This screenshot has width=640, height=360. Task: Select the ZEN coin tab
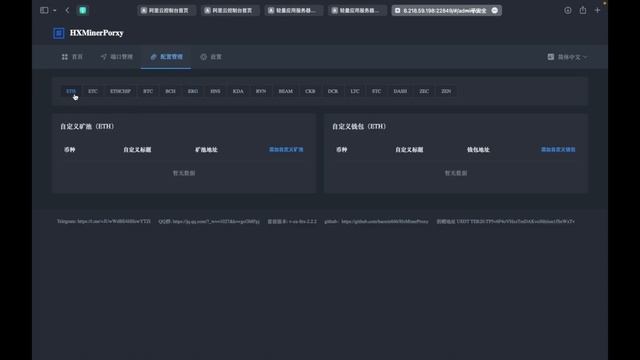click(446, 91)
